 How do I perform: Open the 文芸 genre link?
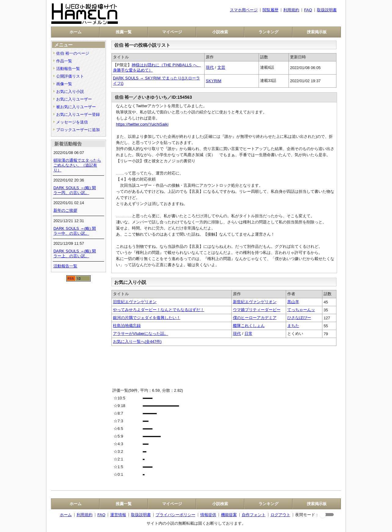coord(221,68)
